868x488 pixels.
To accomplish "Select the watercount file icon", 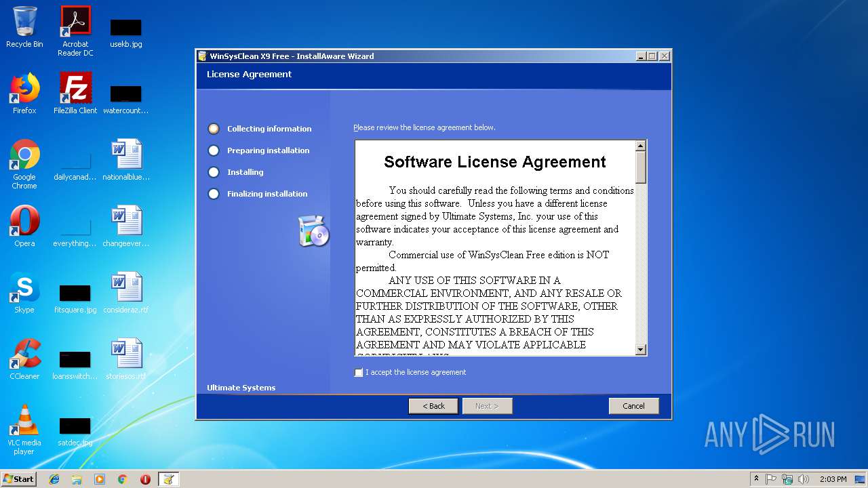I will point(125,99).
